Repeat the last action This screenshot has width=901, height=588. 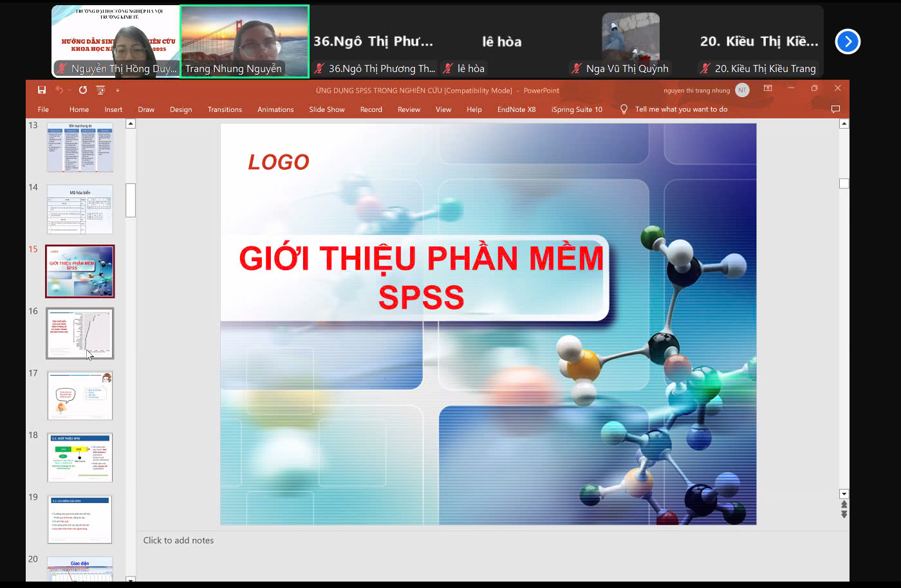coord(83,90)
